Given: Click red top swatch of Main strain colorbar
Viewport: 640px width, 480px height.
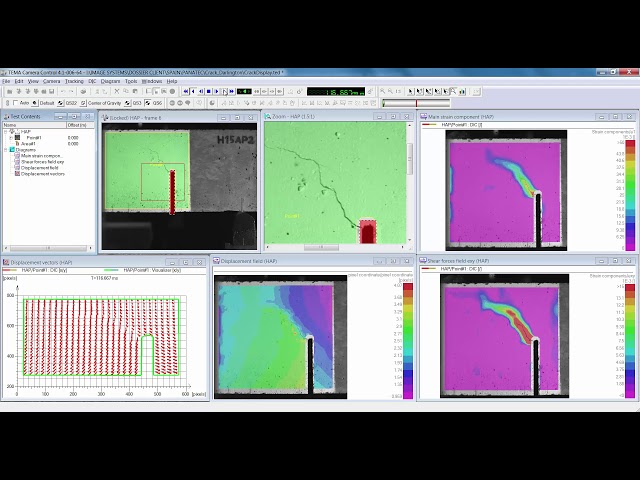Looking at the screenshot, I should tap(630, 143).
